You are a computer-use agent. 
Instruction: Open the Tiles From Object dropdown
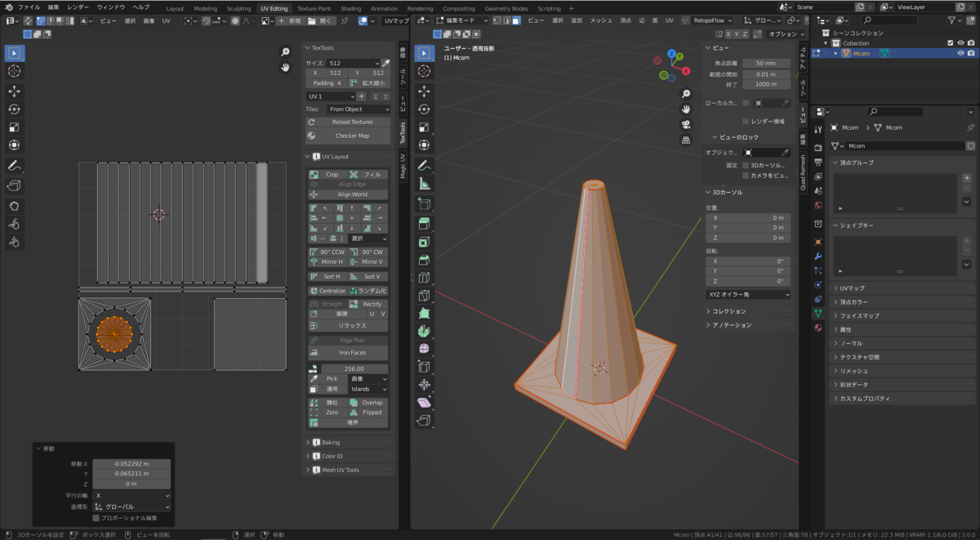click(358, 109)
